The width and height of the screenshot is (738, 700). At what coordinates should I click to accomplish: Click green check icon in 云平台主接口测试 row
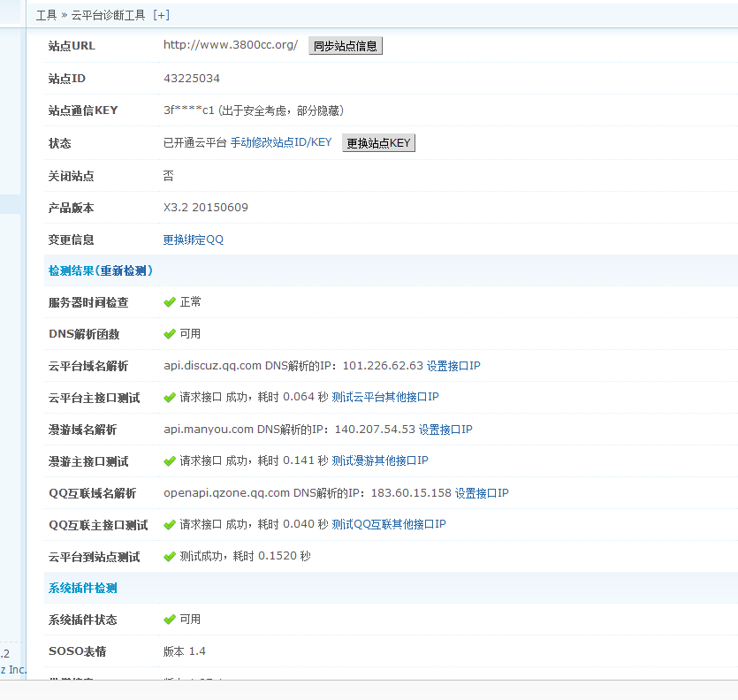[x=170, y=398]
